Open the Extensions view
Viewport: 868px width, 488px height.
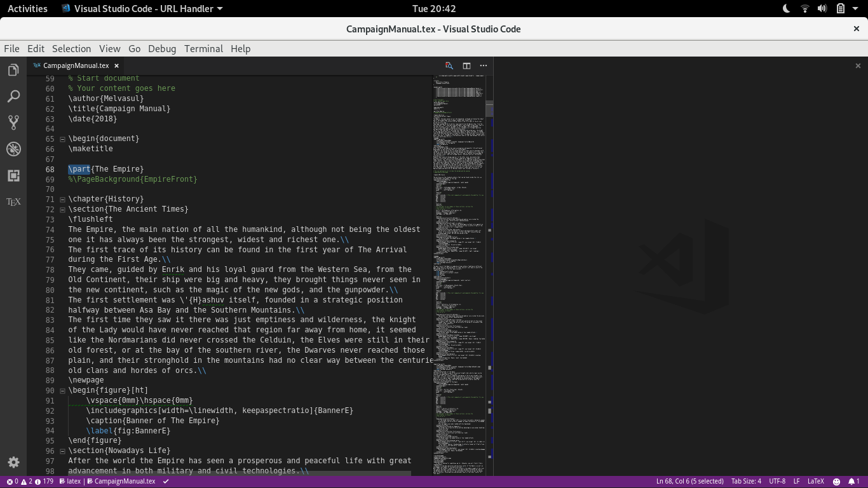tap(13, 175)
